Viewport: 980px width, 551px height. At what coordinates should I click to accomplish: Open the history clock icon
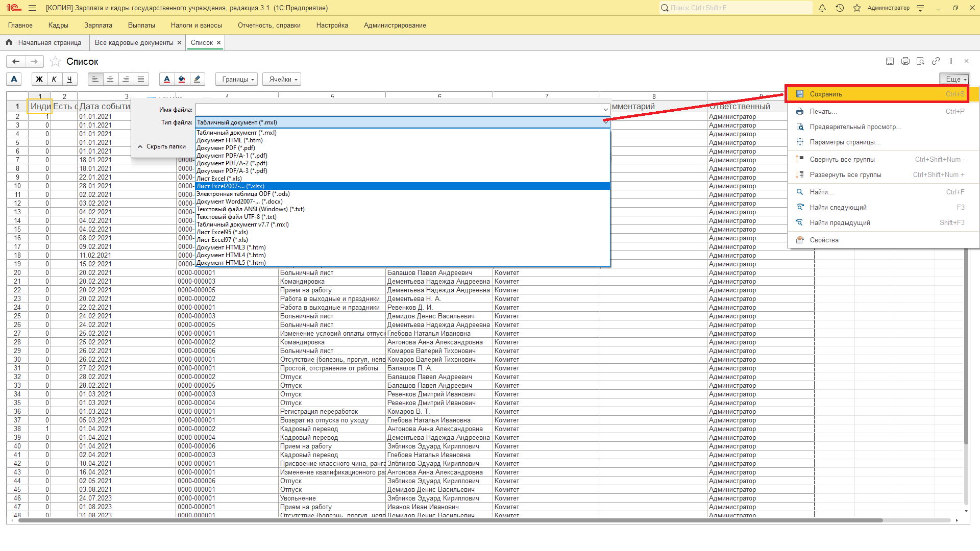pos(840,8)
